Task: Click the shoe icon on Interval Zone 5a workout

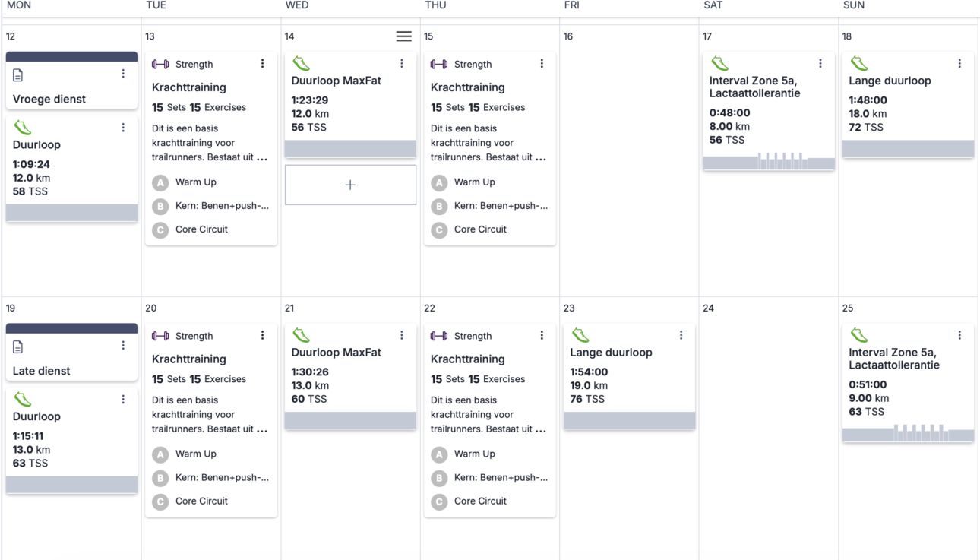Action: tap(720, 62)
